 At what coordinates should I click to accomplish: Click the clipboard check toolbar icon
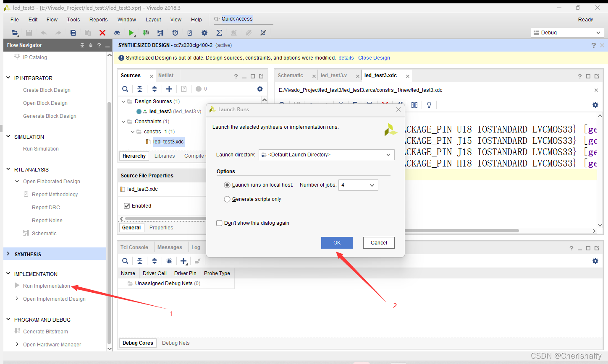pos(190,33)
